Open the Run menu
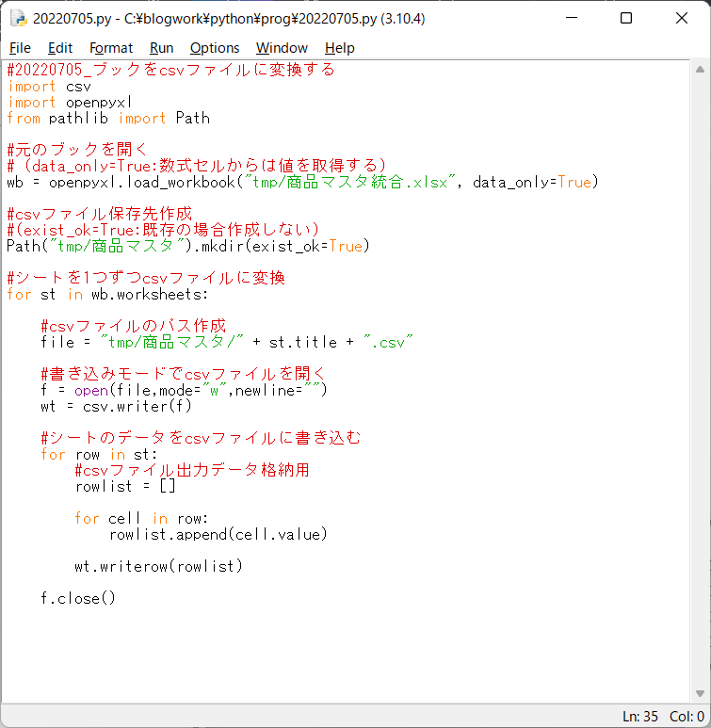This screenshot has height=728, width=711. point(162,48)
